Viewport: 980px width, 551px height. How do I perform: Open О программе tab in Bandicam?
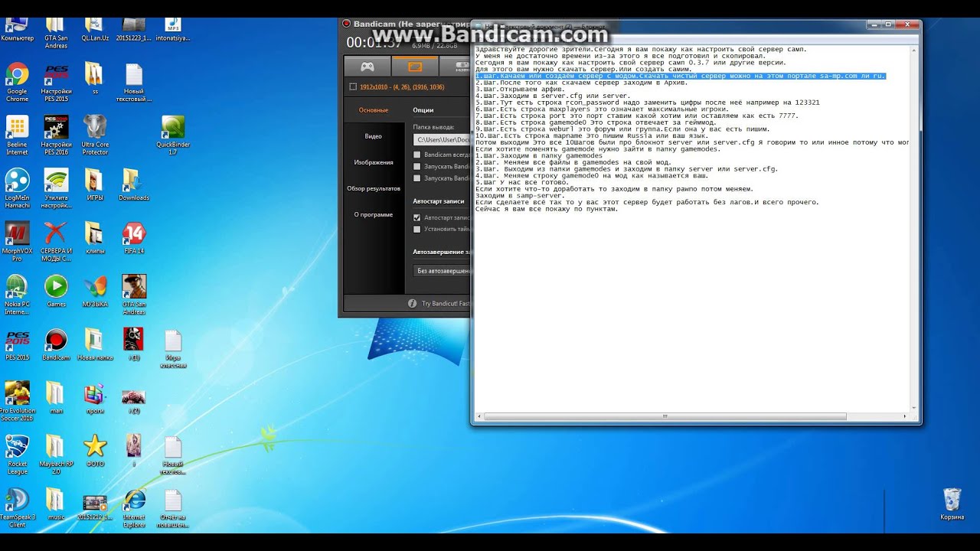click(x=374, y=214)
